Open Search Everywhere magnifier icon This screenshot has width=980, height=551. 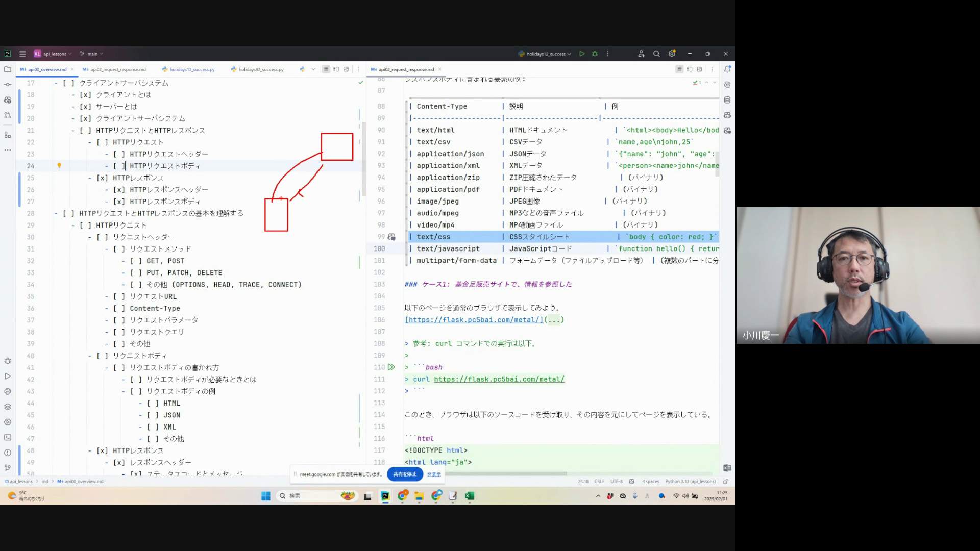(656, 54)
